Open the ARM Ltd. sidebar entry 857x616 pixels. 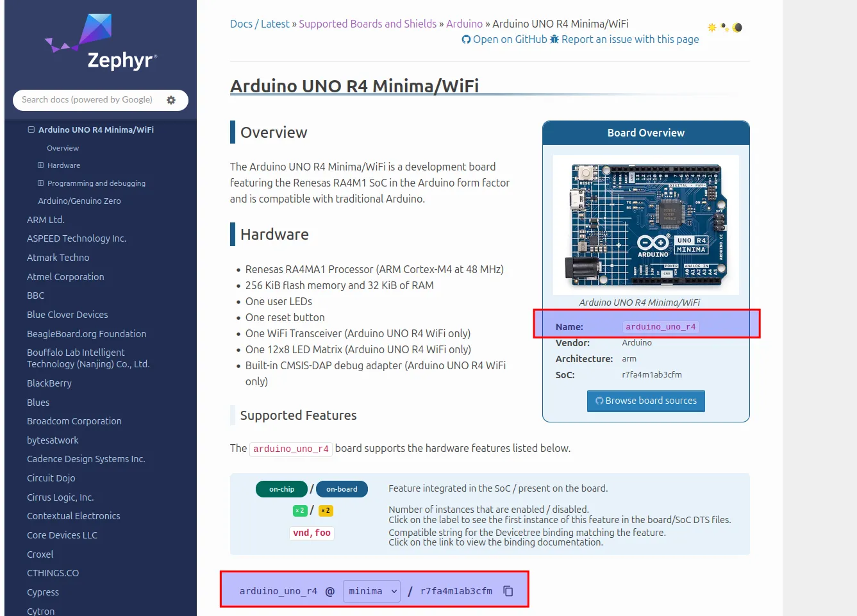[x=46, y=219]
